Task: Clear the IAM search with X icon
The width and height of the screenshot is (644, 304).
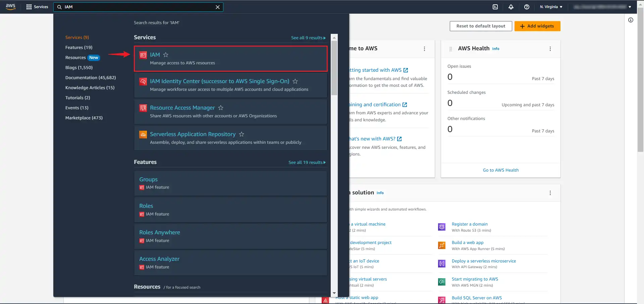Action: click(218, 7)
